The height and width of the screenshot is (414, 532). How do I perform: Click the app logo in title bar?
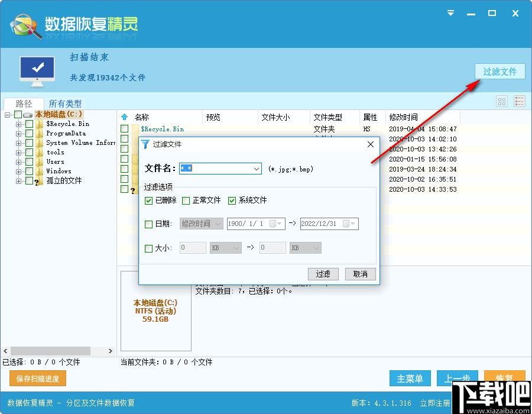coord(25,24)
